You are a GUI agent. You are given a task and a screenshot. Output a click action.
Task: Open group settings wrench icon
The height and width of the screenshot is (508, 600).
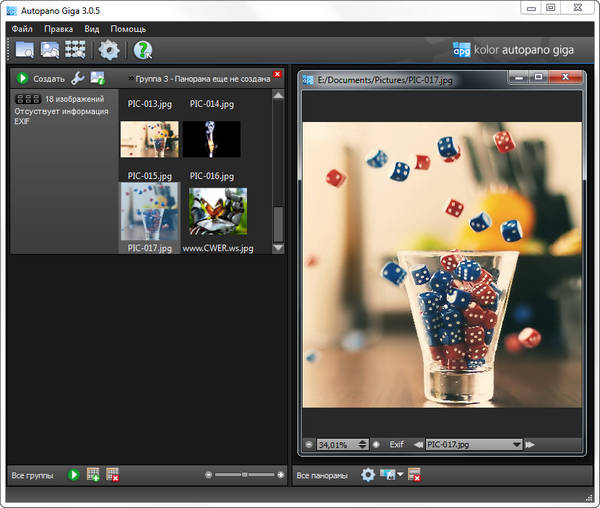tap(78, 78)
